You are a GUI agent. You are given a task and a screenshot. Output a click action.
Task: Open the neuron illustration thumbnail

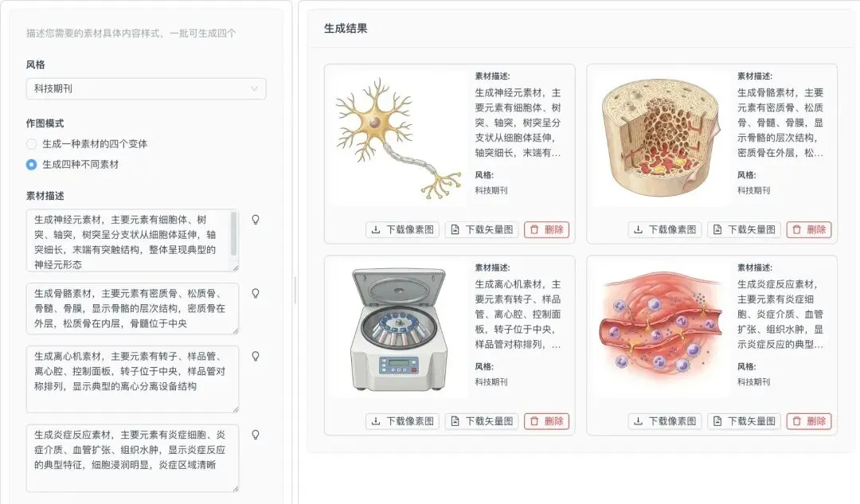point(398,139)
